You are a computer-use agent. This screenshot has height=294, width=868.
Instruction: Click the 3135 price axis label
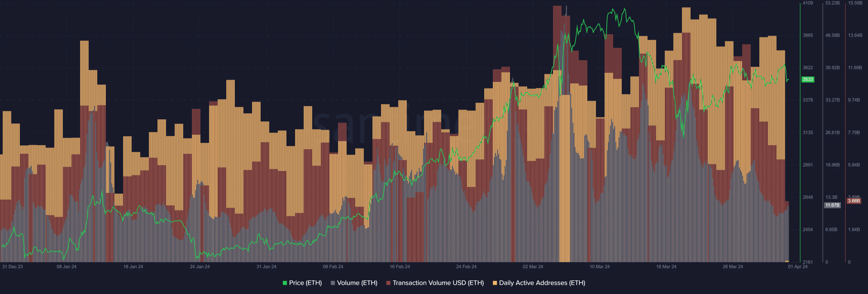coord(808,133)
